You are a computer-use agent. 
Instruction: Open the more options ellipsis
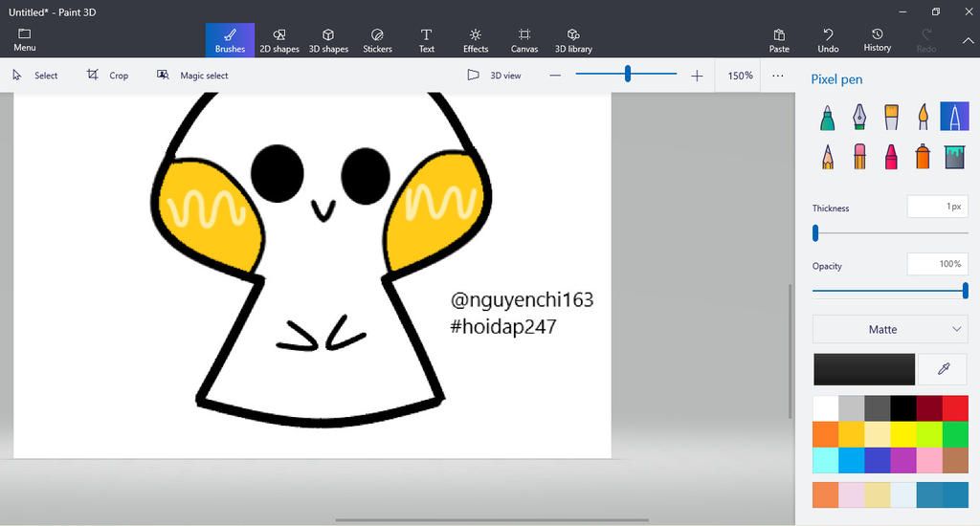point(777,76)
